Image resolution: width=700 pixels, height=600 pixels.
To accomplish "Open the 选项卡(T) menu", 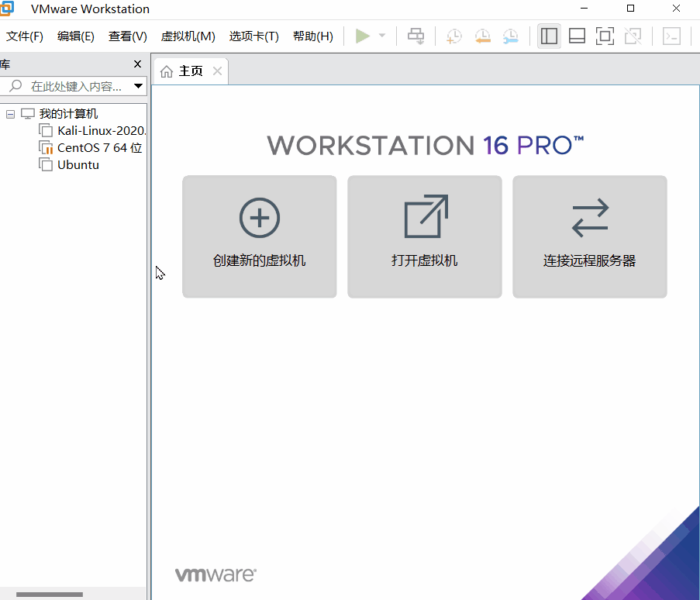I will (254, 36).
